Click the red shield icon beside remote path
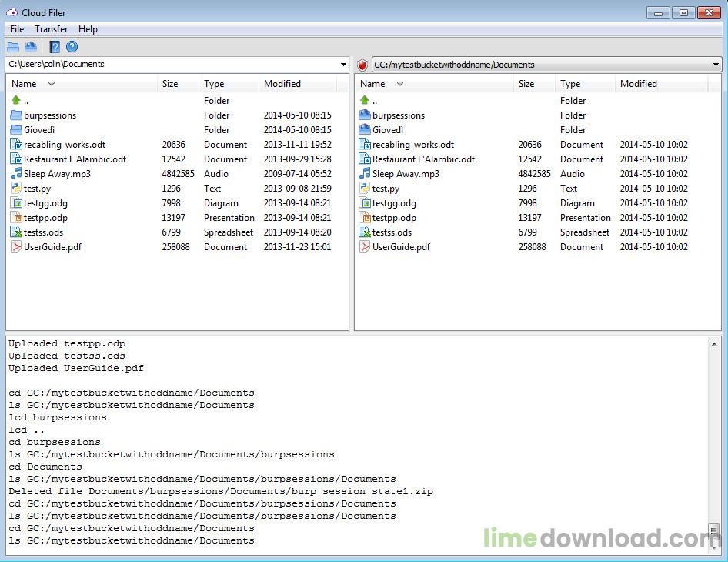This screenshot has width=728, height=562. [x=362, y=65]
